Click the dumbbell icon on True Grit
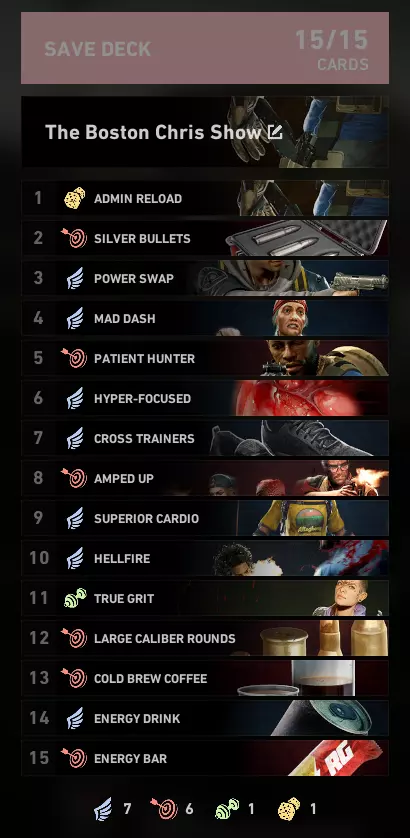The width and height of the screenshot is (410, 838). tap(75, 598)
